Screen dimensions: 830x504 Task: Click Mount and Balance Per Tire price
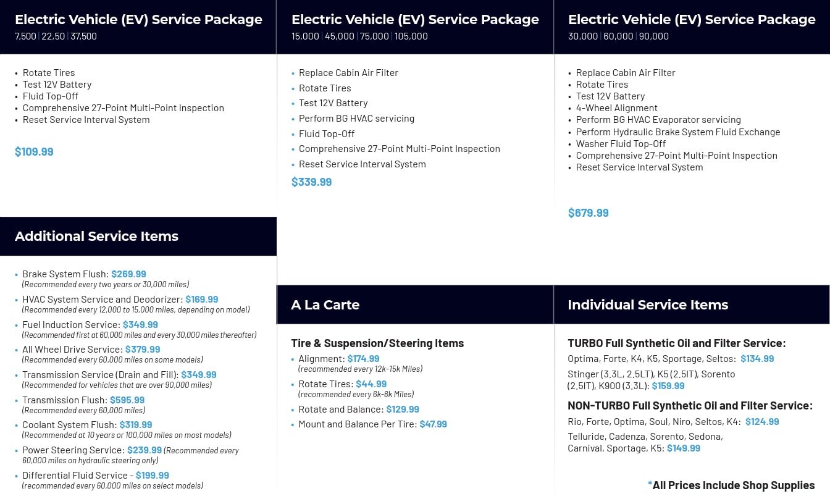(x=433, y=424)
